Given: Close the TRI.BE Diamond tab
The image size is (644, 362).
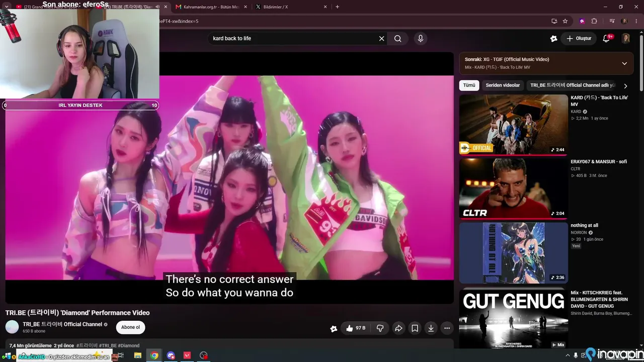Looking at the screenshot, I should click(166, 7).
